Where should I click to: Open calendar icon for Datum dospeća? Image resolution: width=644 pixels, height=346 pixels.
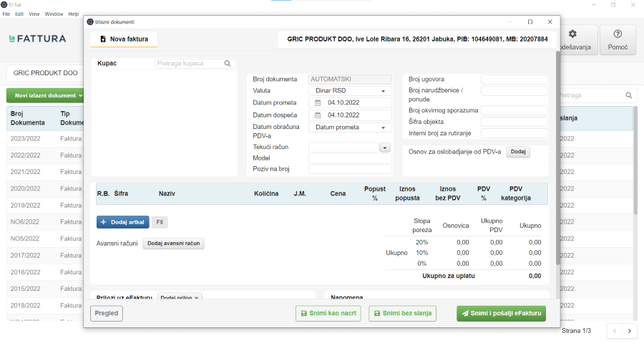(x=318, y=115)
